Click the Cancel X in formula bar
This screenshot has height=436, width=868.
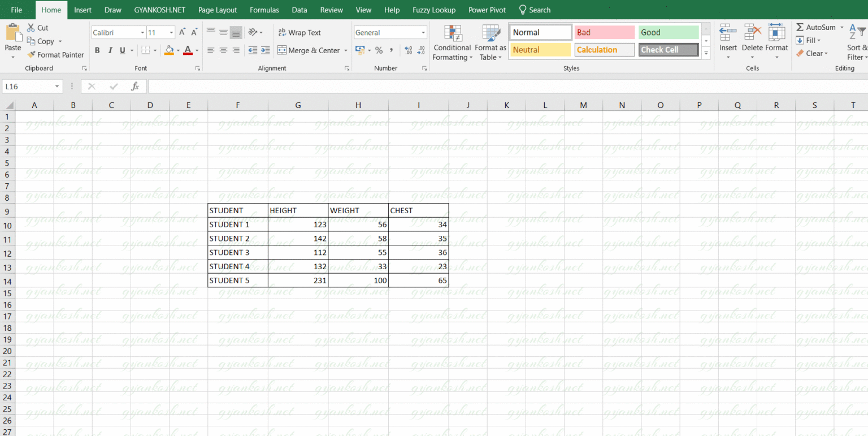(x=92, y=87)
